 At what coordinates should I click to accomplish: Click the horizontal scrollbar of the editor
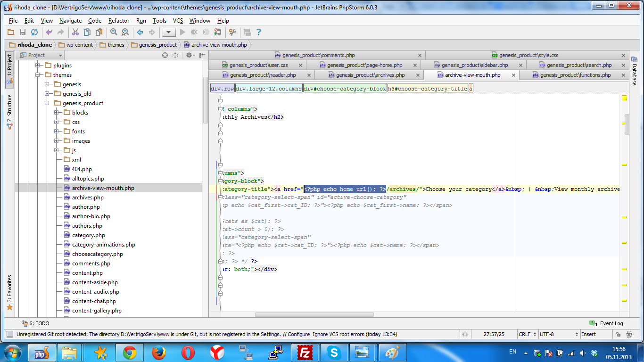tap(314, 314)
